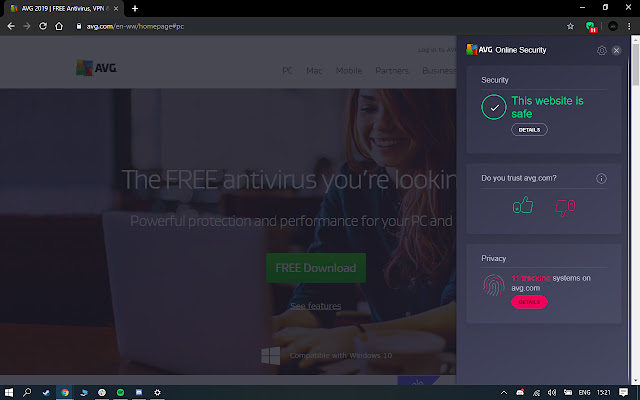The height and width of the screenshot is (400, 640).
Task: Switch ENG input language
Action: [x=584, y=393]
